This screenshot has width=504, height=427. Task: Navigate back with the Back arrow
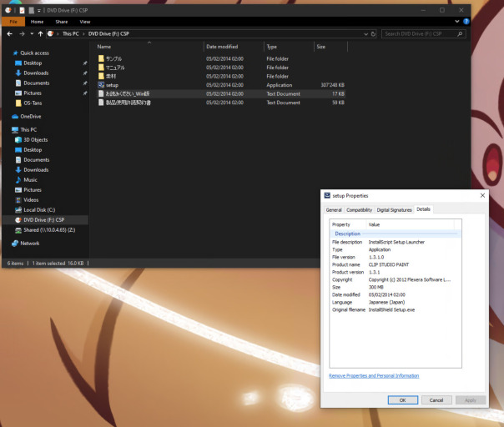click(x=9, y=34)
